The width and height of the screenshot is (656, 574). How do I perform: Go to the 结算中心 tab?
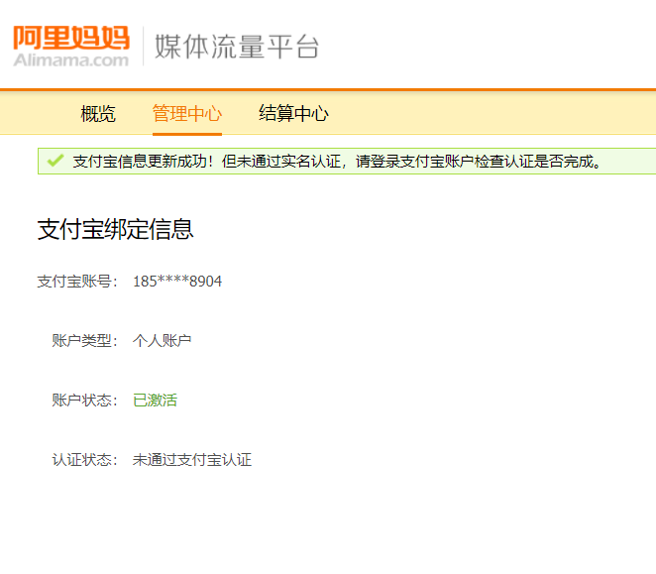click(294, 113)
